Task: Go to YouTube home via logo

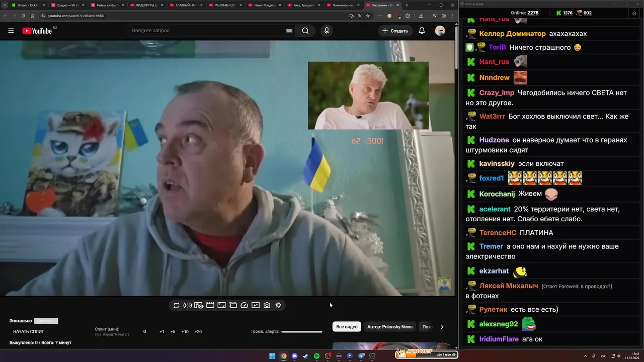Action: pyautogui.click(x=37, y=31)
